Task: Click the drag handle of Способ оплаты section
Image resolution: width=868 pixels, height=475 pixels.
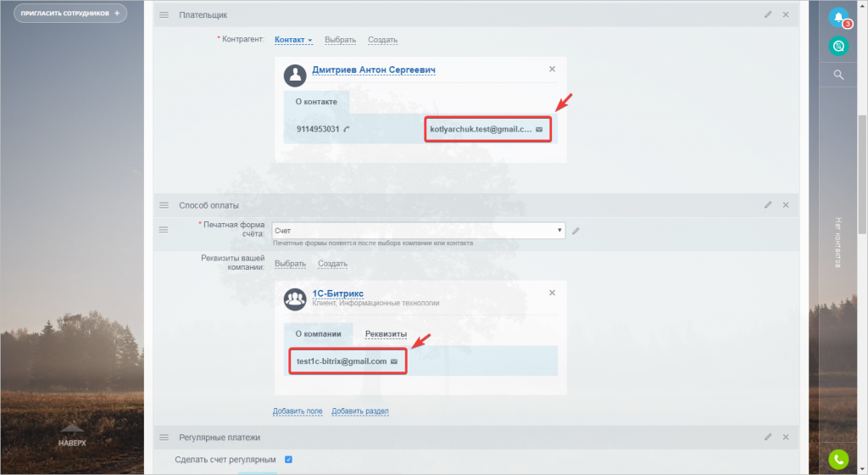Action: [x=164, y=205]
